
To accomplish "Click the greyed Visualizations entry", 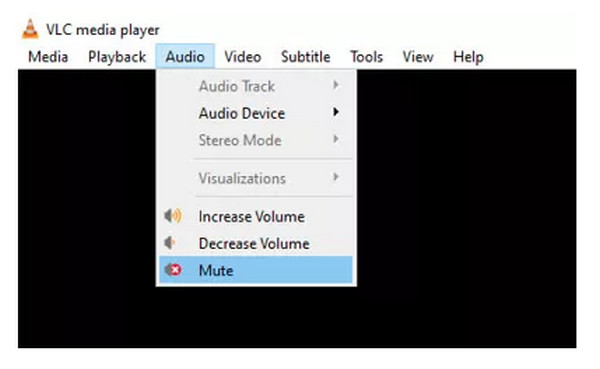I will [256, 178].
